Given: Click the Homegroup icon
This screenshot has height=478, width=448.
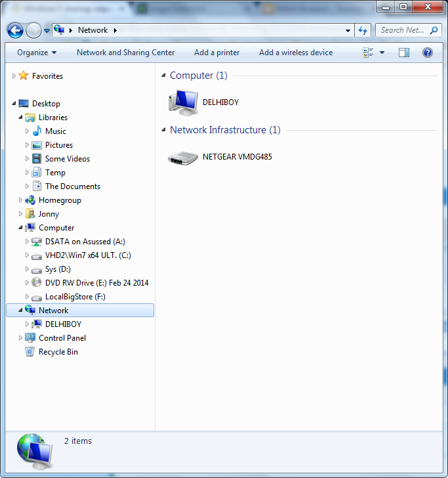Looking at the screenshot, I should 30,200.
